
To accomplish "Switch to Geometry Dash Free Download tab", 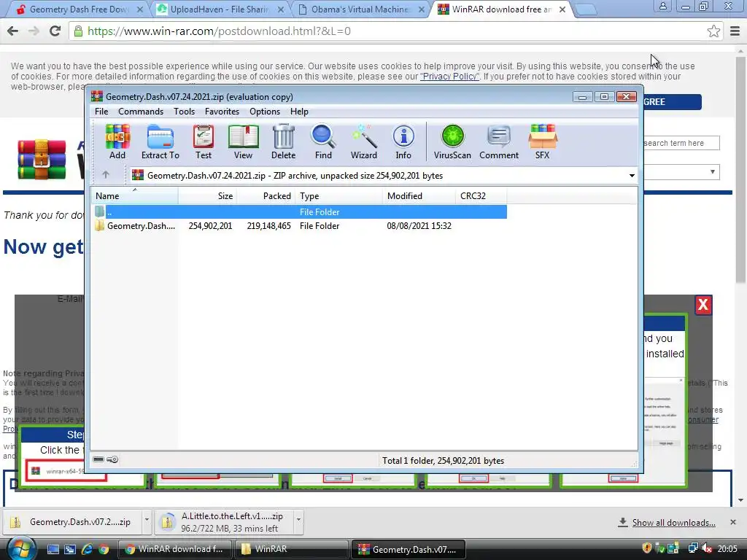I will pyautogui.click(x=79, y=9).
